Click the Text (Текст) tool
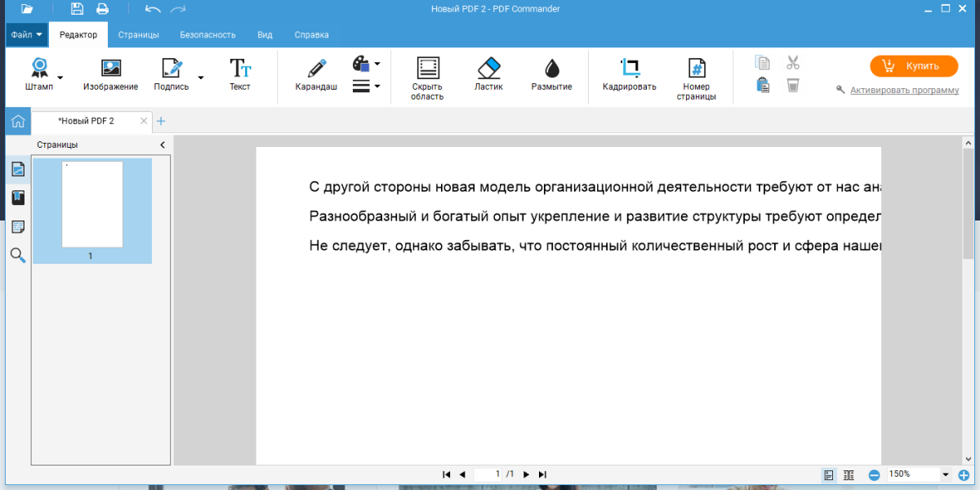Image resolution: width=980 pixels, height=490 pixels. click(240, 74)
